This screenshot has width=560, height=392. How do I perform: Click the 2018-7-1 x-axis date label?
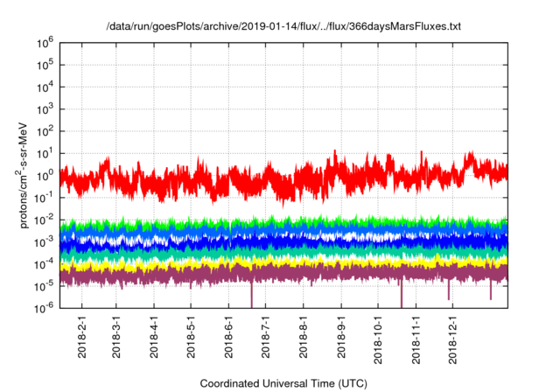[266, 339]
